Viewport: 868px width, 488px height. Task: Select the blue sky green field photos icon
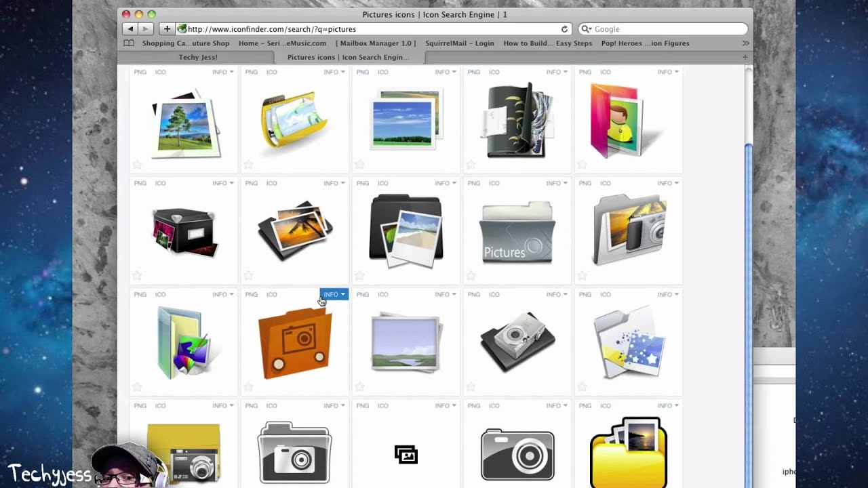pos(406,120)
